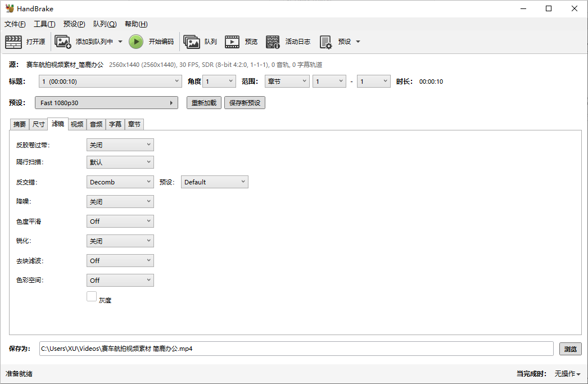588x384 pixels.
Task: Click the 浏览 browse button
Action: pos(570,349)
